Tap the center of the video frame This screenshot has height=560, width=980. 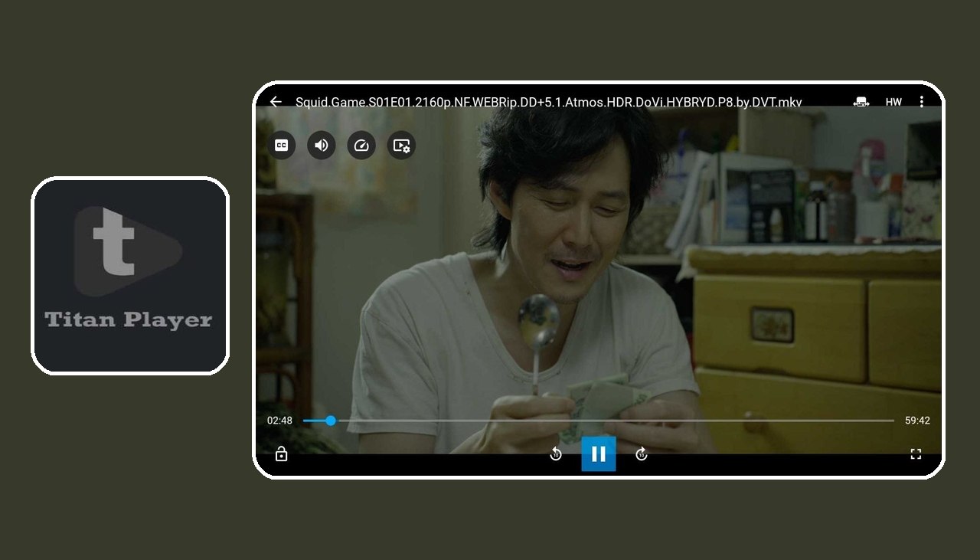click(x=599, y=280)
